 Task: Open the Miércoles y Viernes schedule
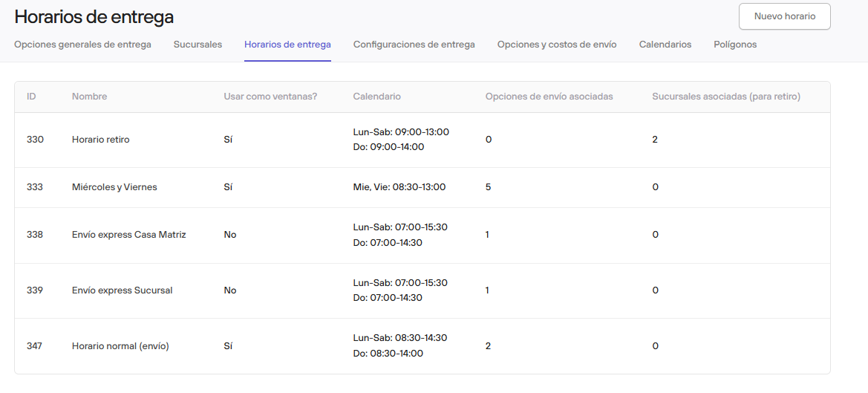[x=114, y=187]
